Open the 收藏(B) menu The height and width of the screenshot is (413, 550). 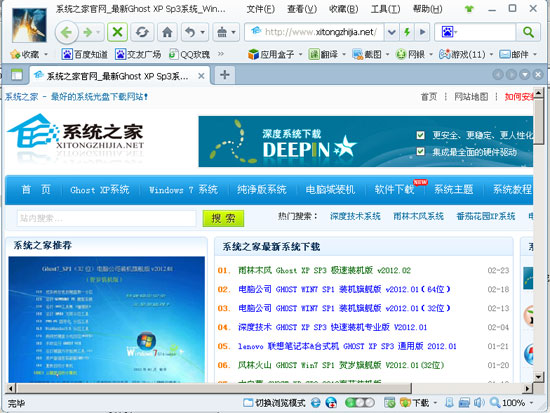(343, 9)
